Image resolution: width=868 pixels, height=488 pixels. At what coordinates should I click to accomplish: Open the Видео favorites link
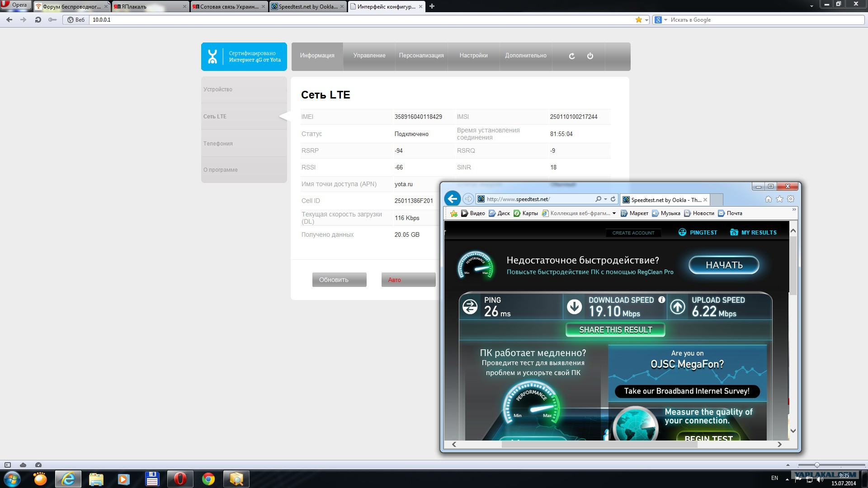click(473, 213)
